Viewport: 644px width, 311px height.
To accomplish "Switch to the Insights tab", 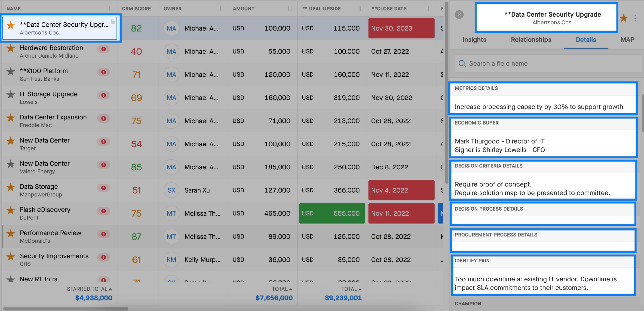I will (x=474, y=40).
